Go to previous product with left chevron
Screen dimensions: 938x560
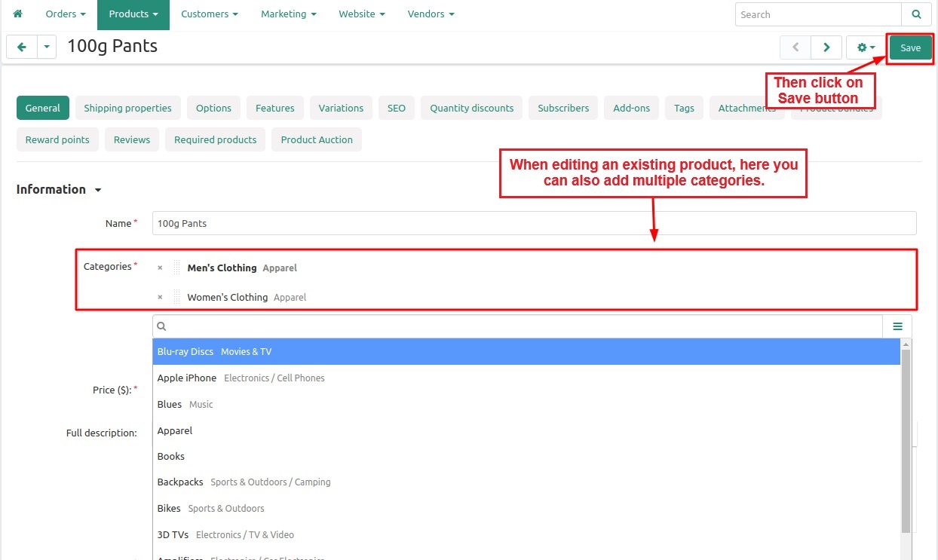[x=795, y=47]
